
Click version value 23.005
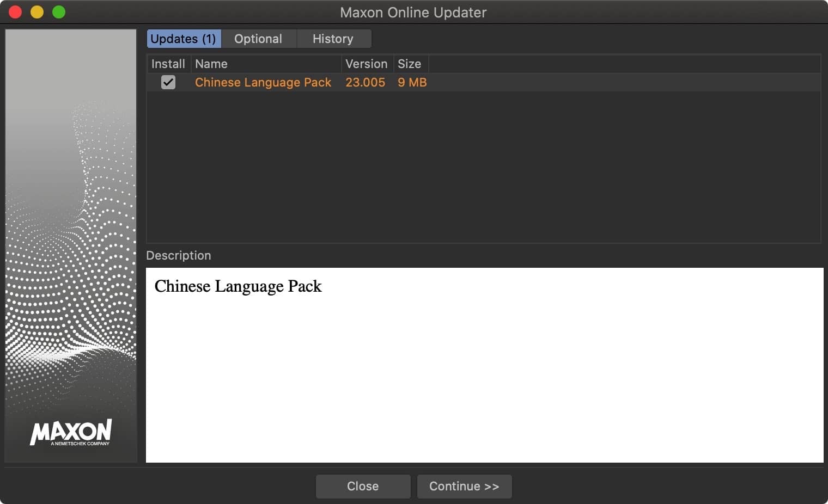(365, 82)
